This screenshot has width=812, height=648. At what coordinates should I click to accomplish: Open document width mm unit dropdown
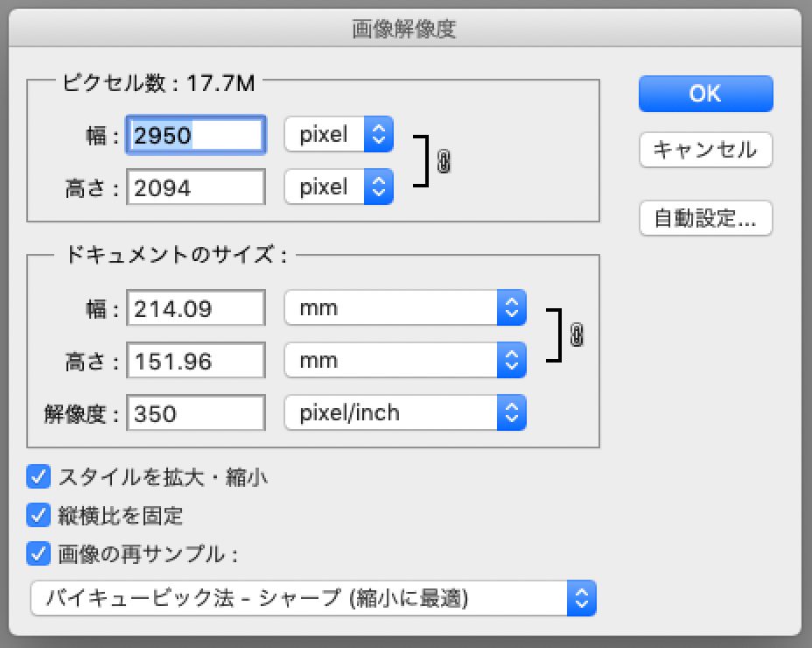[x=405, y=308]
